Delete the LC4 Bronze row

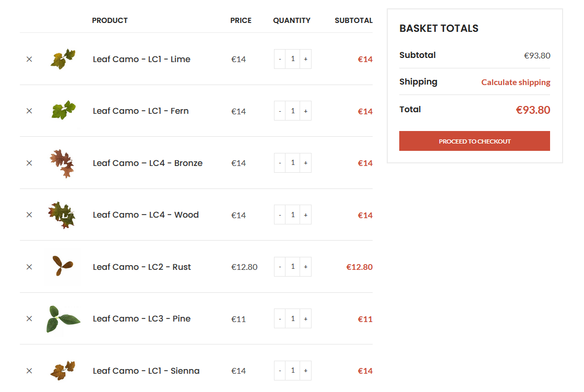[x=29, y=163]
